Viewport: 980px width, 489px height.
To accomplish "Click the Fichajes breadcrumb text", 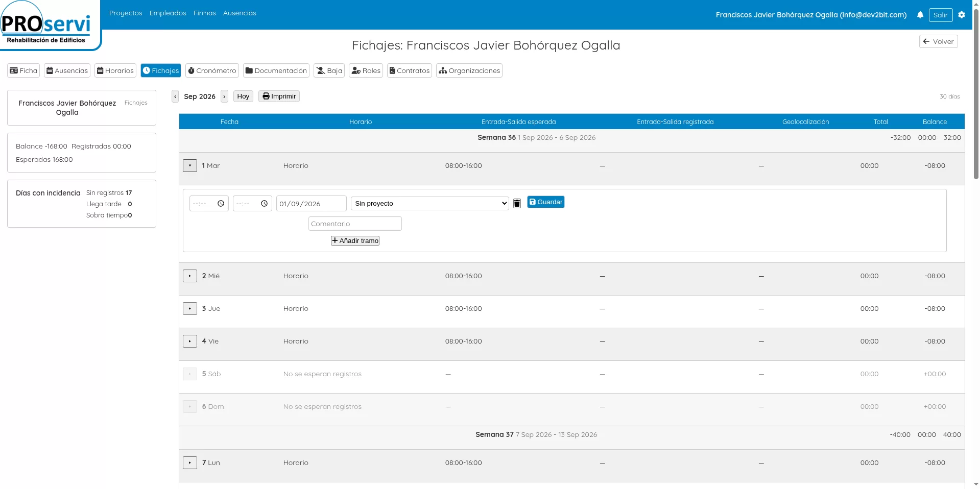I will pos(136,103).
